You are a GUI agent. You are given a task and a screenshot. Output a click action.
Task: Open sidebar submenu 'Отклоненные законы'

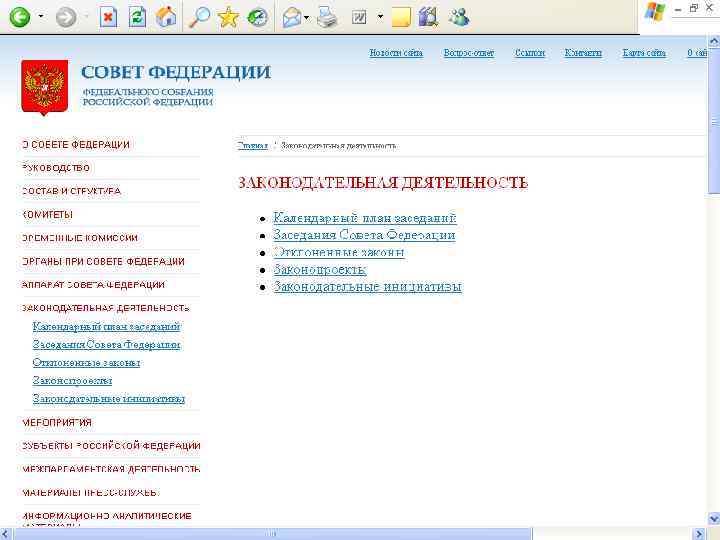(86, 363)
